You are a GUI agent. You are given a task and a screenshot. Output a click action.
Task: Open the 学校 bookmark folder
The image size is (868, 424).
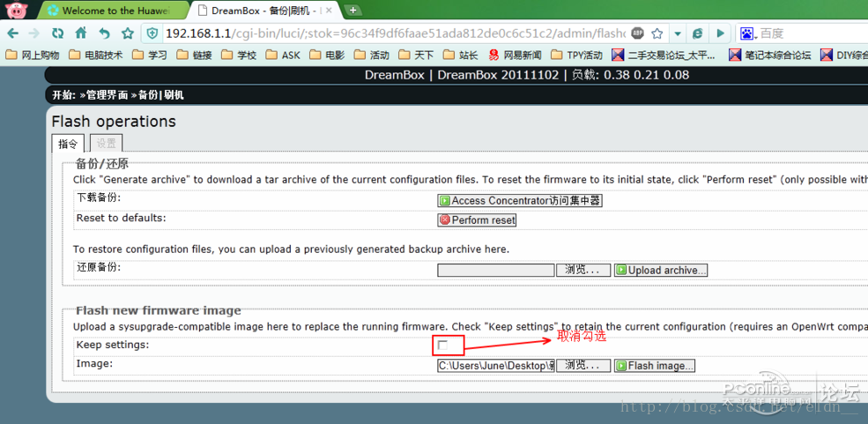[239, 55]
